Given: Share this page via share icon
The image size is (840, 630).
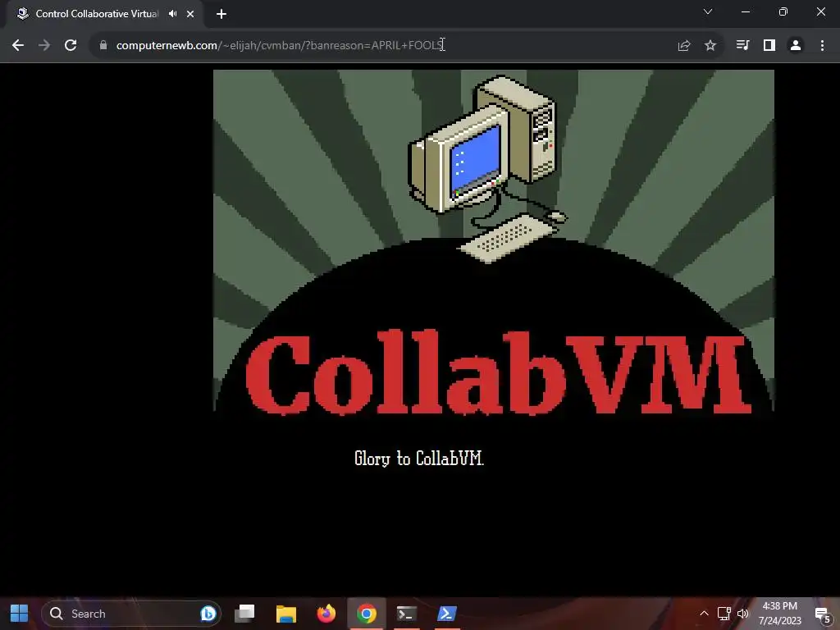Looking at the screenshot, I should (684, 46).
